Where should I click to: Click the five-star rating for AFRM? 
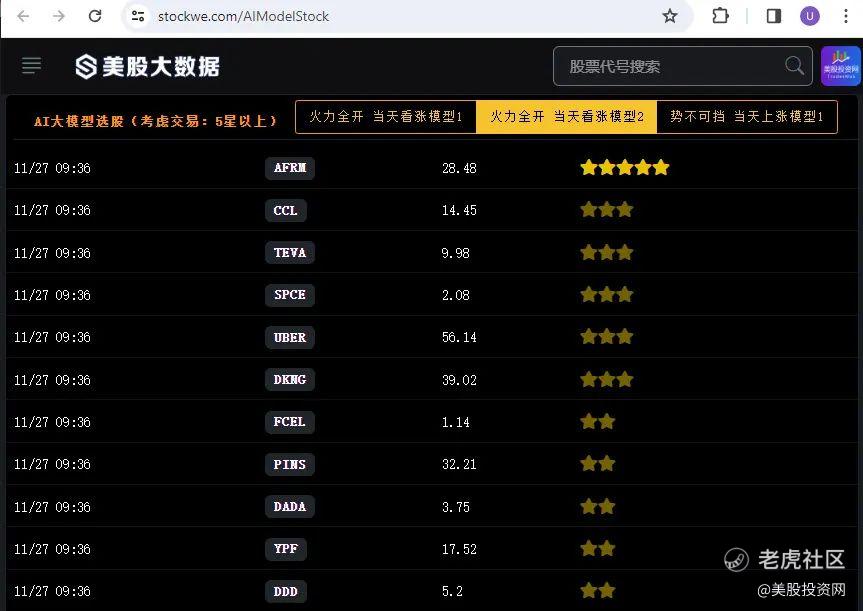625,167
